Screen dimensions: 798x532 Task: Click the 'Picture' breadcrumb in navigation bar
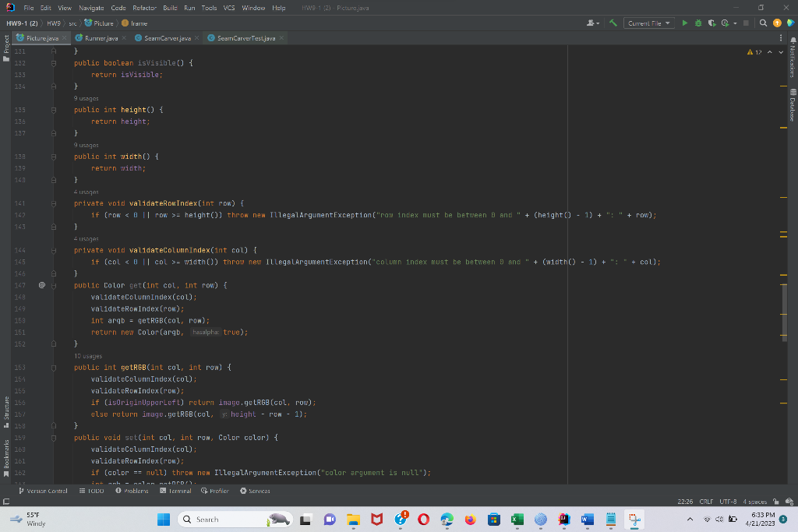99,23
